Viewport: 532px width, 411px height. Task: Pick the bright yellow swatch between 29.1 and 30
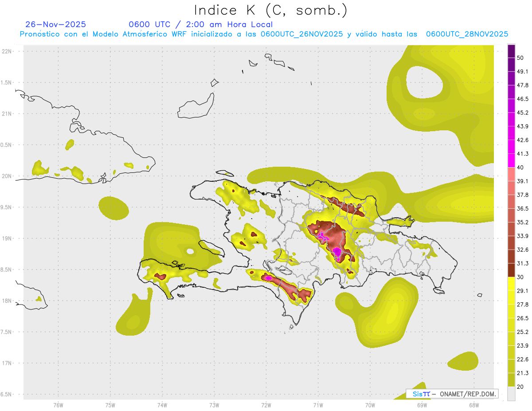coord(511,284)
